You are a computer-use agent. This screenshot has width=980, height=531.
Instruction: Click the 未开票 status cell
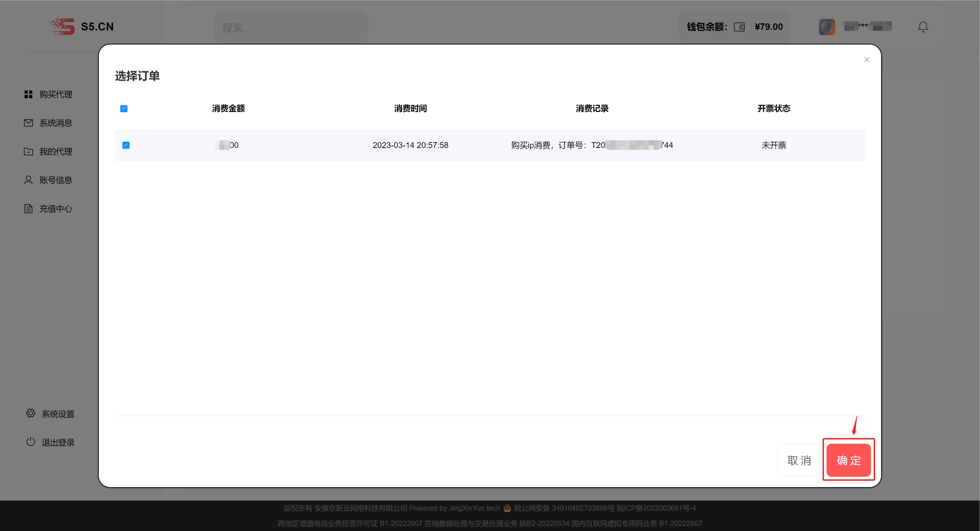click(x=773, y=145)
